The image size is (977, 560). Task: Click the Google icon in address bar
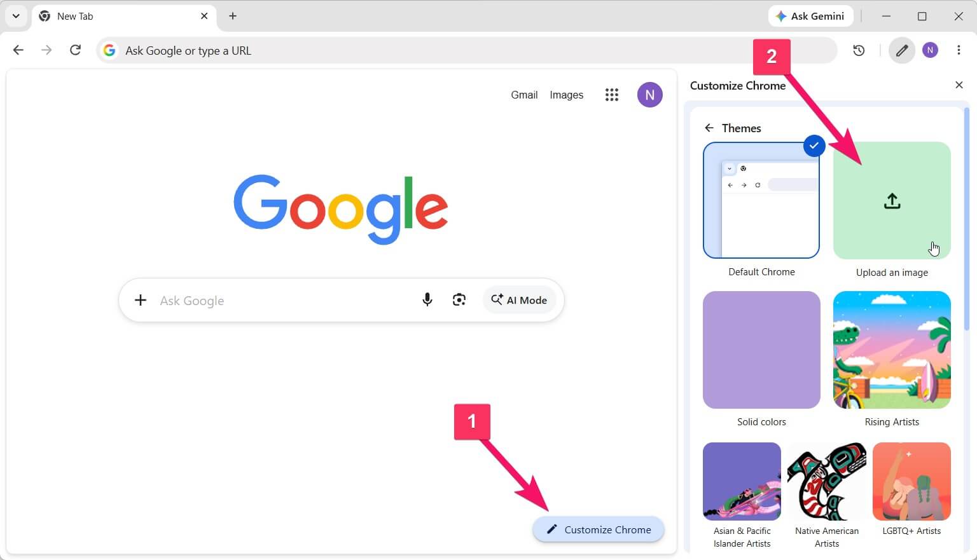tap(109, 50)
